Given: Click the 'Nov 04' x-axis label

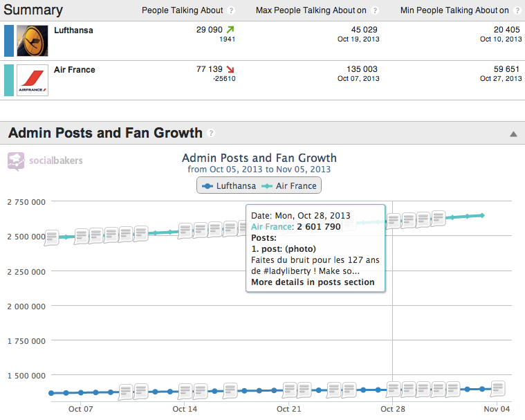Looking at the screenshot, I should (x=497, y=409).
